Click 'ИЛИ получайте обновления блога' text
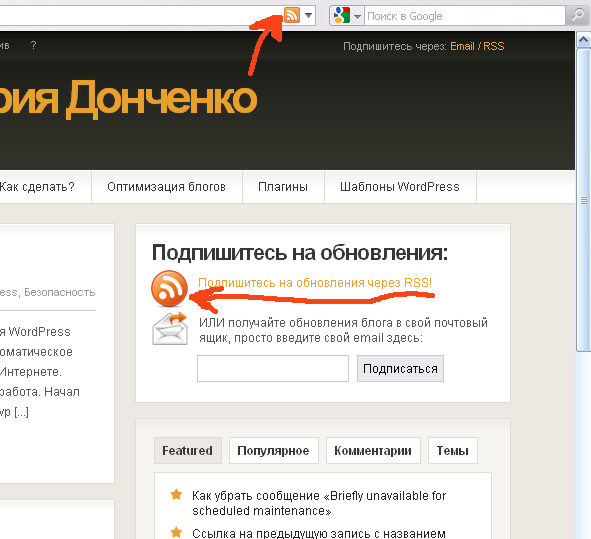 [x=343, y=330]
